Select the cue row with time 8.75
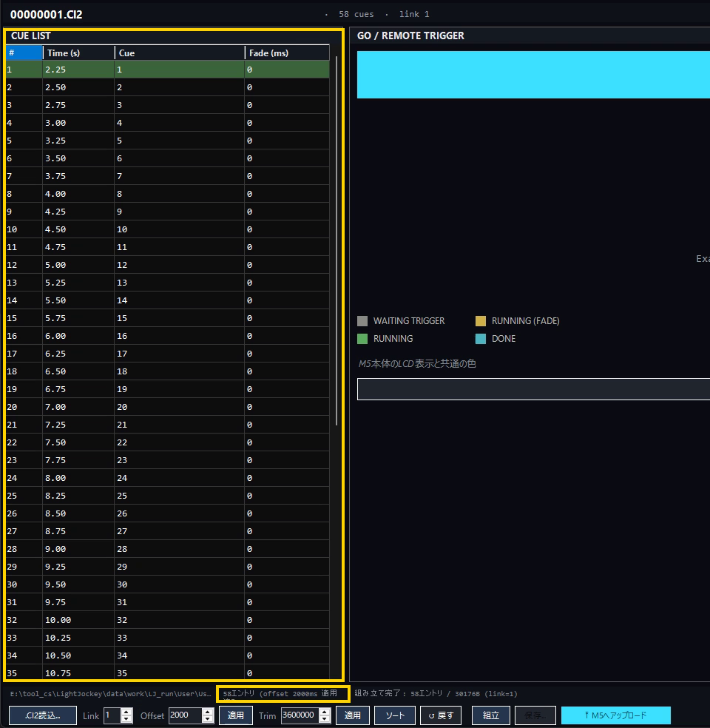The width and height of the screenshot is (710, 728). (168, 531)
